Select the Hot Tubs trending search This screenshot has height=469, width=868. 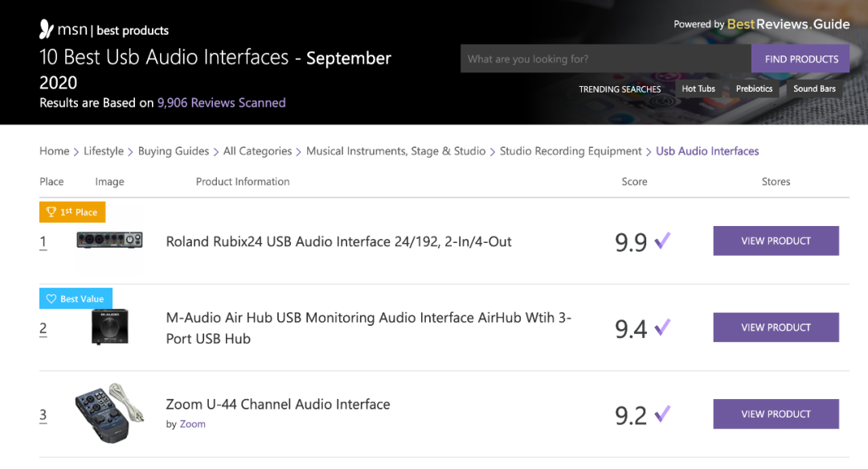pyautogui.click(x=698, y=88)
